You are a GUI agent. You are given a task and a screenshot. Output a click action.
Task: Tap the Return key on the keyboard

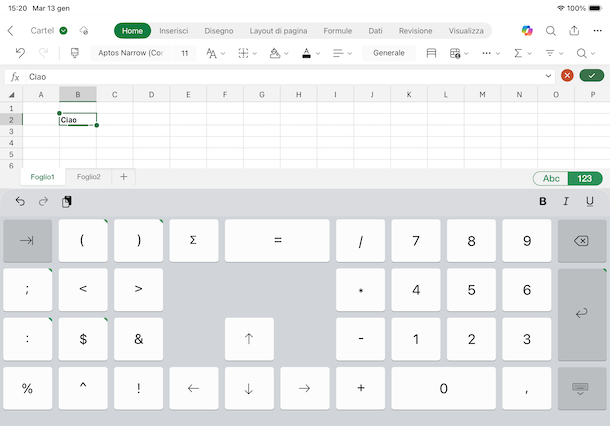point(582,314)
